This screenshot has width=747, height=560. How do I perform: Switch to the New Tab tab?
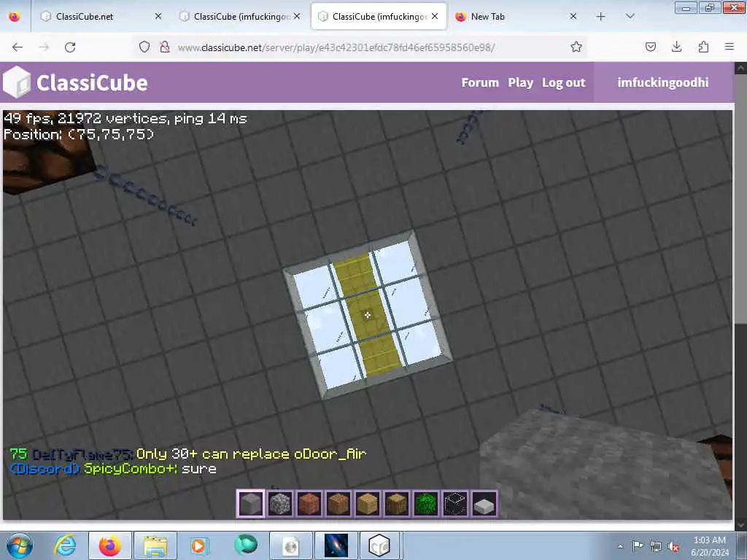(x=514, y=17)
